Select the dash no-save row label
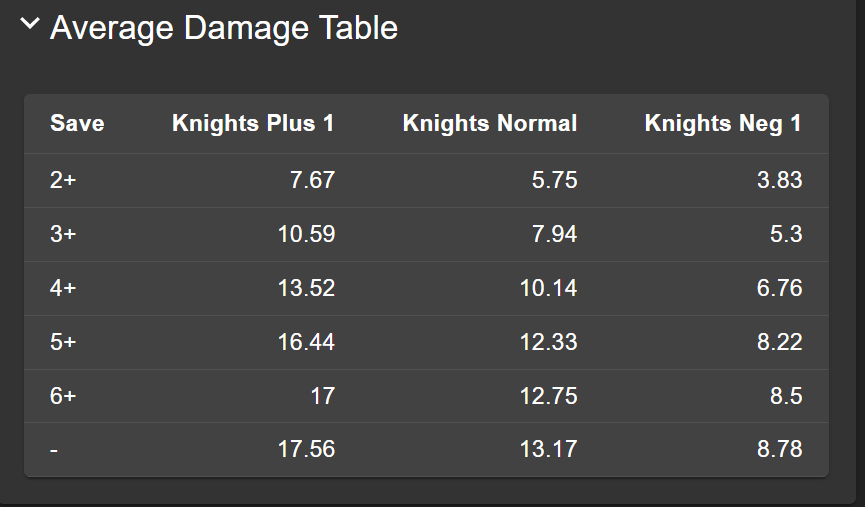Viewport: 865px width, 507px height. point(54,450)
